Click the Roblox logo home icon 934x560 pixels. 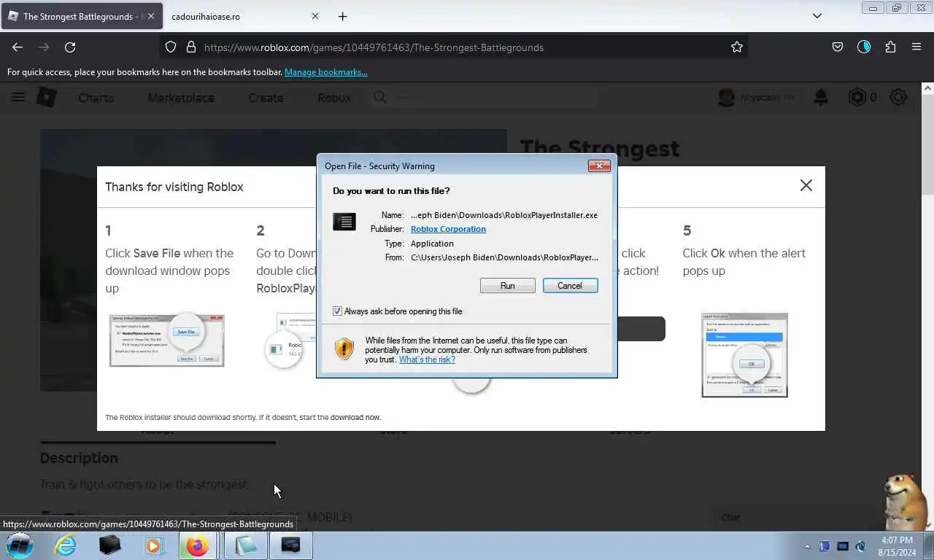pos(47,97)
